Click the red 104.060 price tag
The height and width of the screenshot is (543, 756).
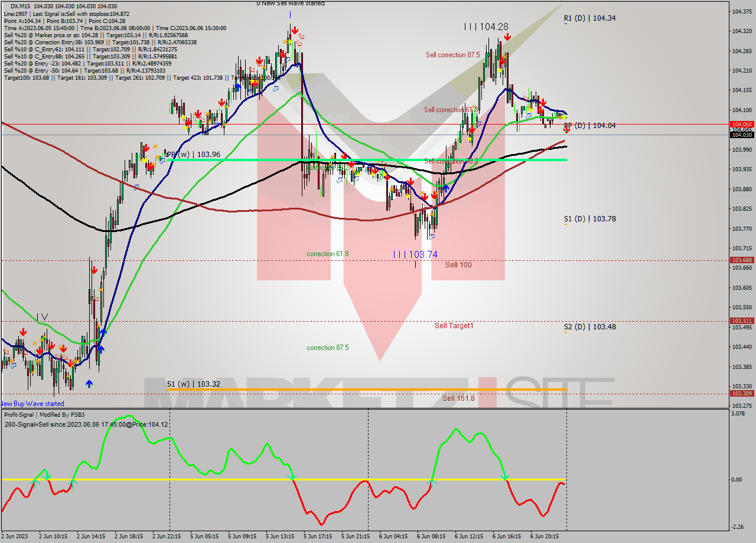(x=742, y=125)
